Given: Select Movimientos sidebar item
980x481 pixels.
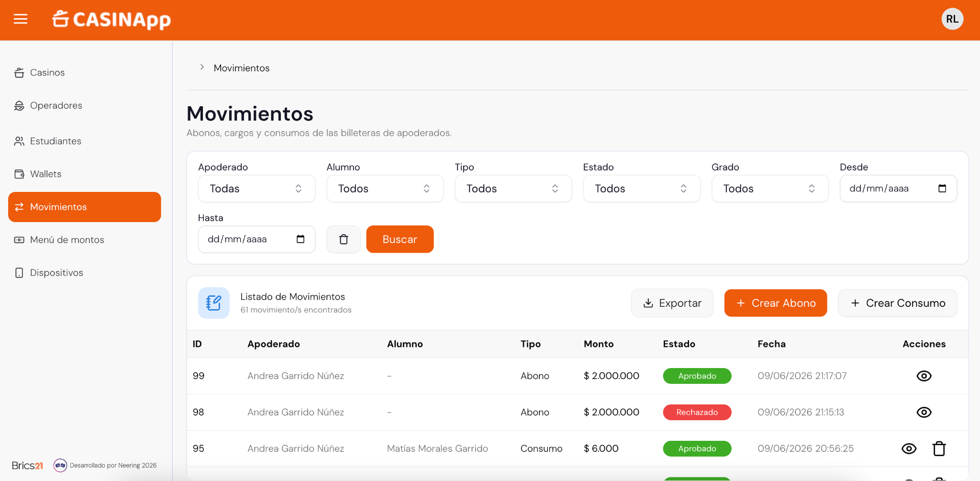Looking at the screenshot, I should [x=85, y=207].
